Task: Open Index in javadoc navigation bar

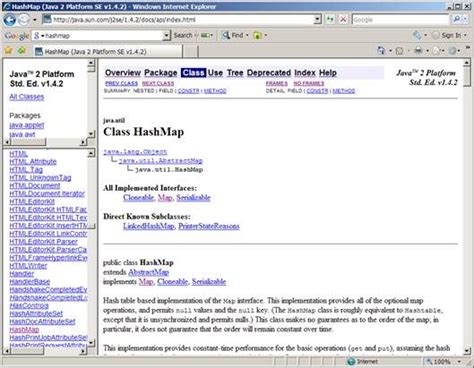Action: (x=305, y=73)
